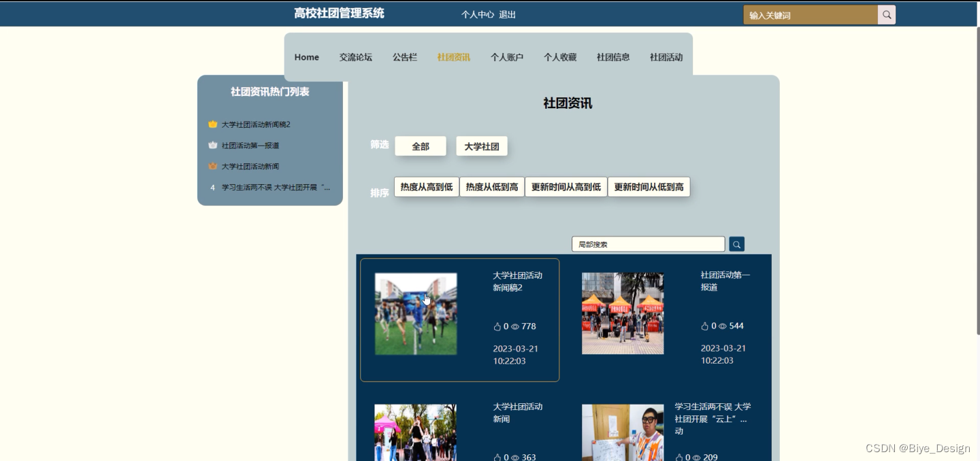Viewport: 980px width, 461px height.
Task: Click eye views icon on 社团活动第一报道 card
Action: click(x=723, y=326)
